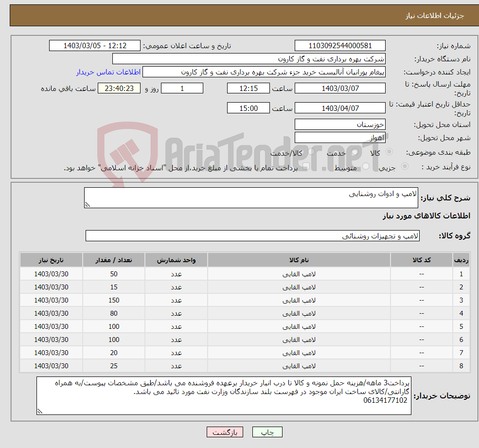The height and width of the screenshot is (448, 479).
Task: Click quantity 15 in row 2
Action: 114,287
